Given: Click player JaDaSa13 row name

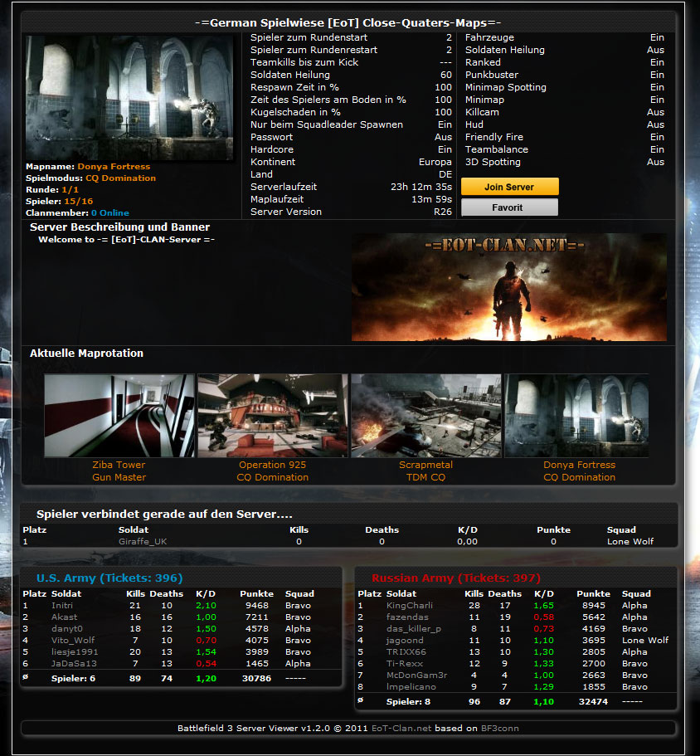Looking at the screenshot, I should (x=74, y=663).
